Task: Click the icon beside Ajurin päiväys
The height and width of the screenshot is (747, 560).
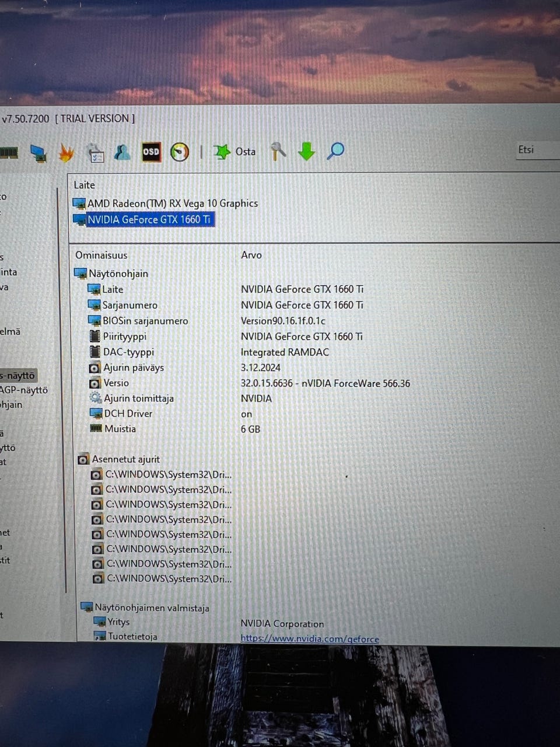Action: [94, 368]
